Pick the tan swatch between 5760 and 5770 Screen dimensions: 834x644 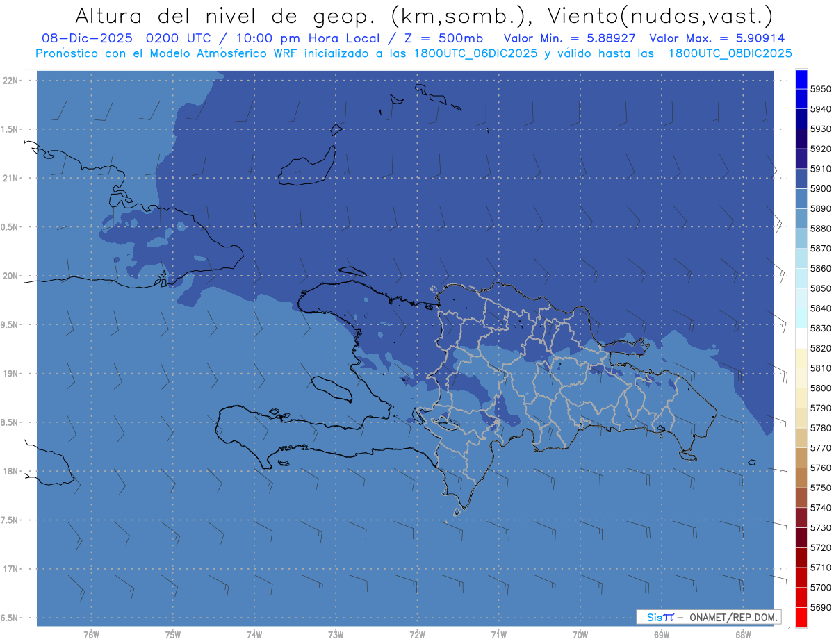(801, 458)
